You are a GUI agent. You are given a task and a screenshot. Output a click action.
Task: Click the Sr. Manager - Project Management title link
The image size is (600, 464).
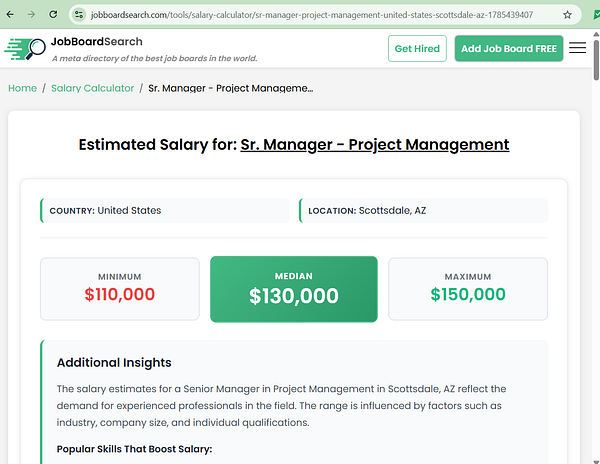tap(375, 145)
